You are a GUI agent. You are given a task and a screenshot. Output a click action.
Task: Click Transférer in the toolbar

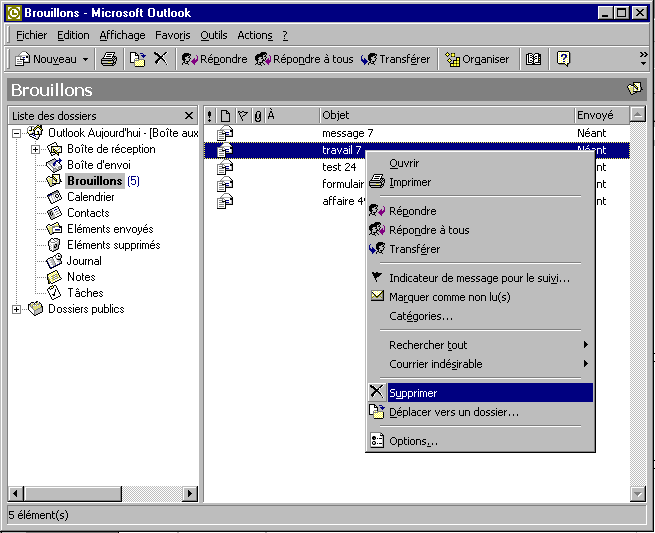(395, 59)
